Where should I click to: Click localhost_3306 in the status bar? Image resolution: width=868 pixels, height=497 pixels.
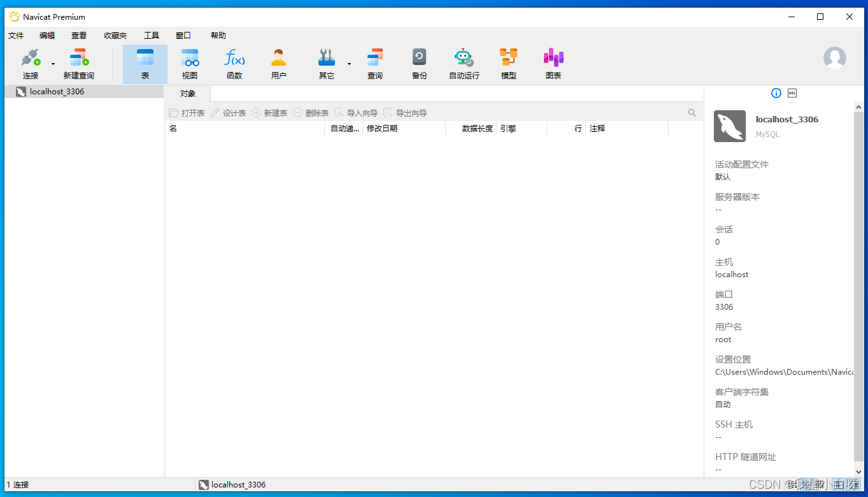click(x=232, y=485)
